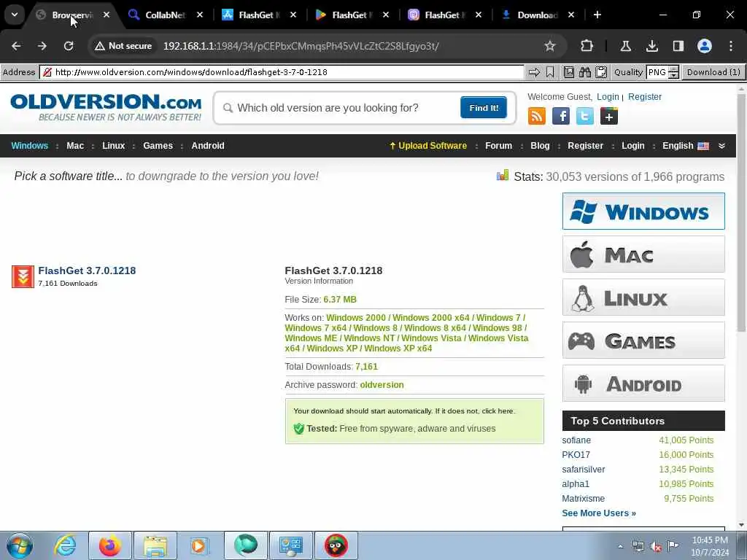Viewport: 747px width, 560px height.
Task: Click the Windows 7 x64 compatibility link
Action: [316, 327]
